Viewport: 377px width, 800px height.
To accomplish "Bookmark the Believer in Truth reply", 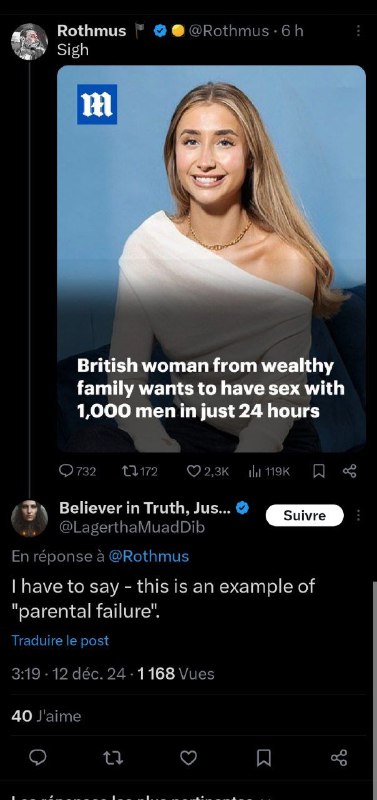I will (x=263, y=758).
